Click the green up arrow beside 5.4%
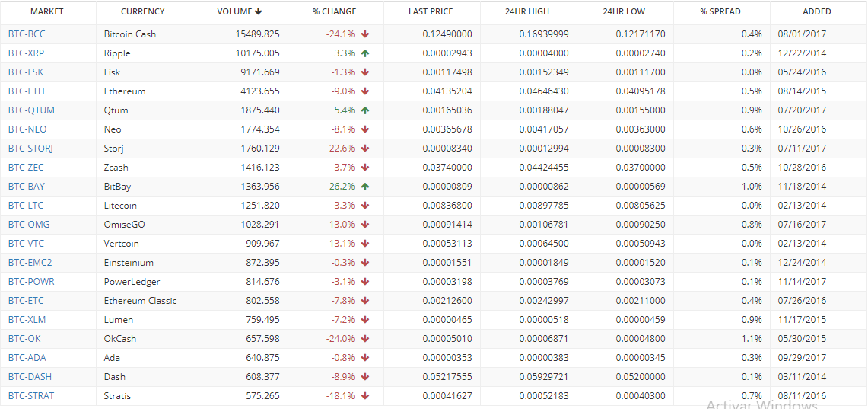Viewport: 868px width, 409px height. point(365,110)
